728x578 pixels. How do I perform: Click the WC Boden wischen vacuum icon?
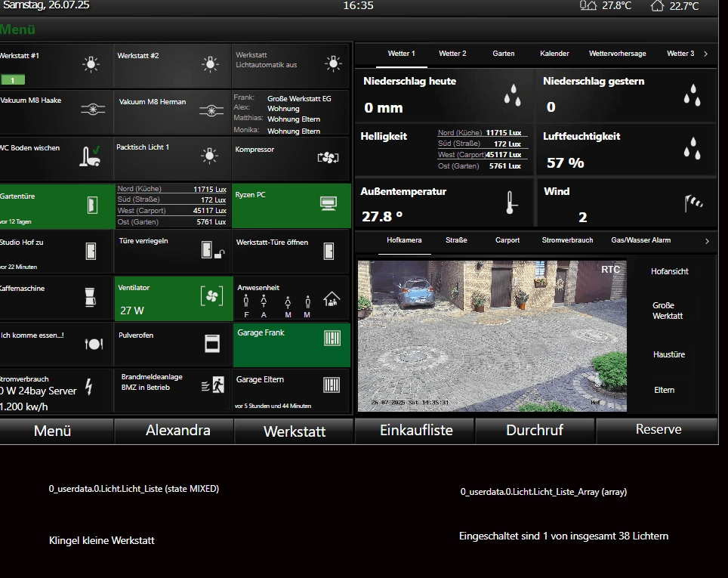pyautogui.click(x=90, y=156)
